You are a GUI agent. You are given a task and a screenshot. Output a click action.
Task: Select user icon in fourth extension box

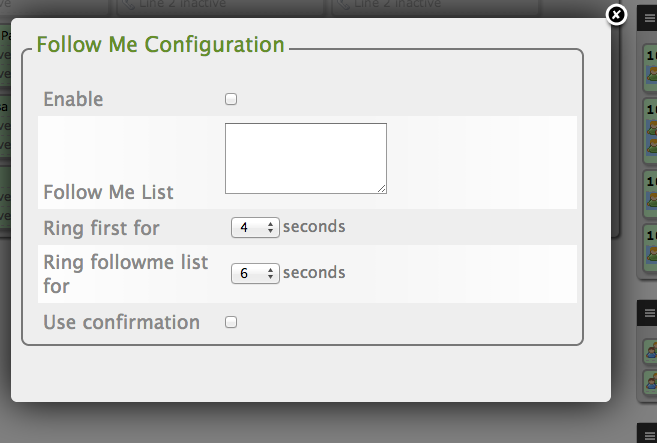click(652, 254)
